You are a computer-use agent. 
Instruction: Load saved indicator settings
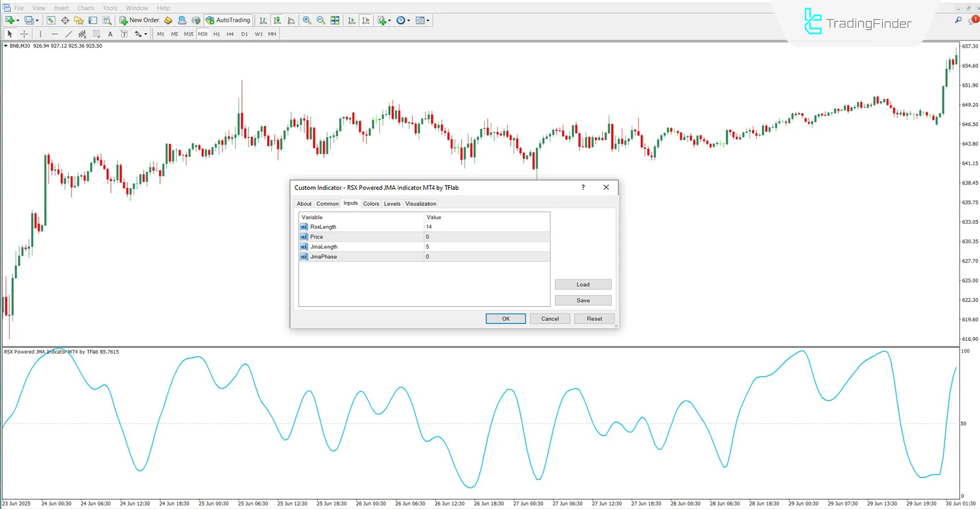[583, 284]
